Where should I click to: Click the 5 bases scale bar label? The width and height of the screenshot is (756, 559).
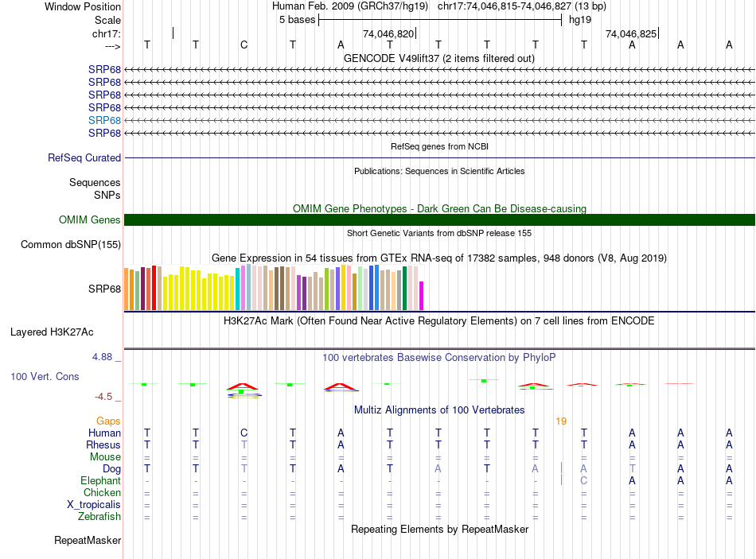click(297, 20)
